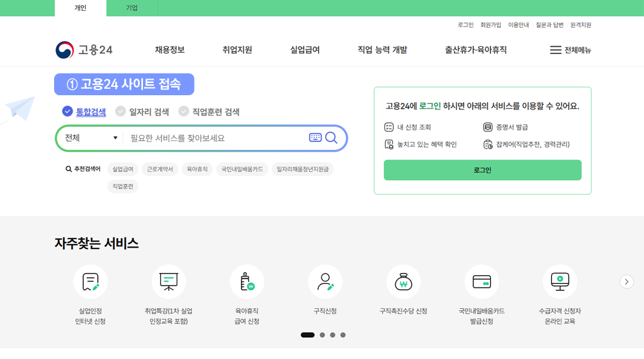Viewport: 644px width, 359px height.
Task: Click the 증명서 발급 text
Action: pos(512,127)
